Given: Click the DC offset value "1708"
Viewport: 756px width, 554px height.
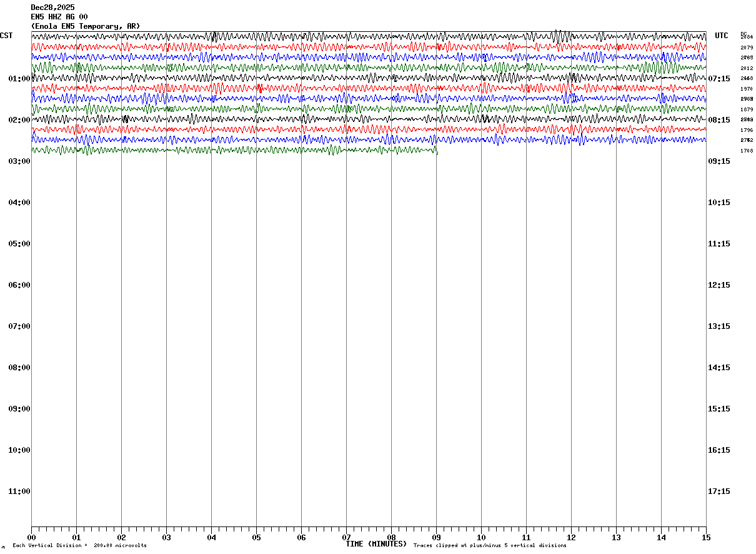Looking at the screenshot, I should [747, 151].
